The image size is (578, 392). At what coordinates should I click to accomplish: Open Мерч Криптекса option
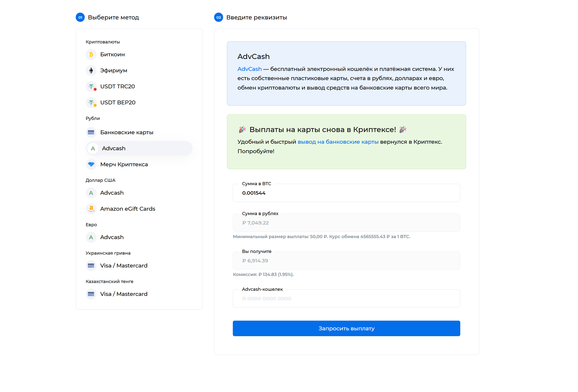point(139,164)
